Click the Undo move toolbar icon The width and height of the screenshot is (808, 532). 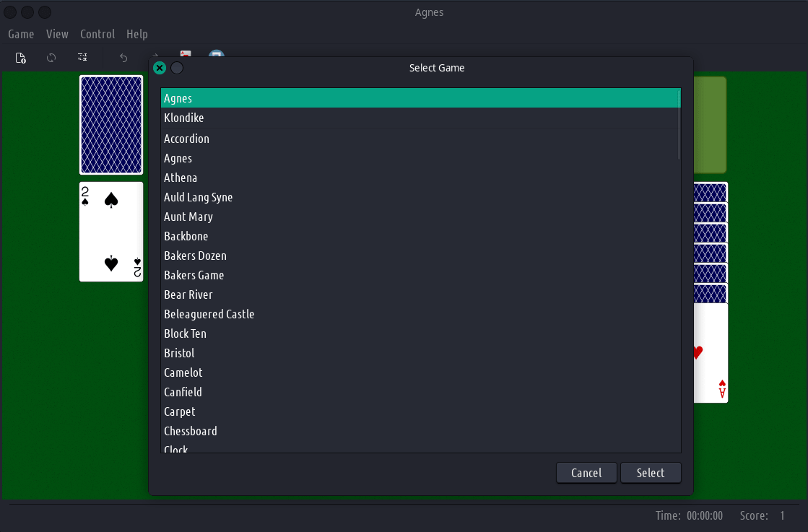(123, 58)
